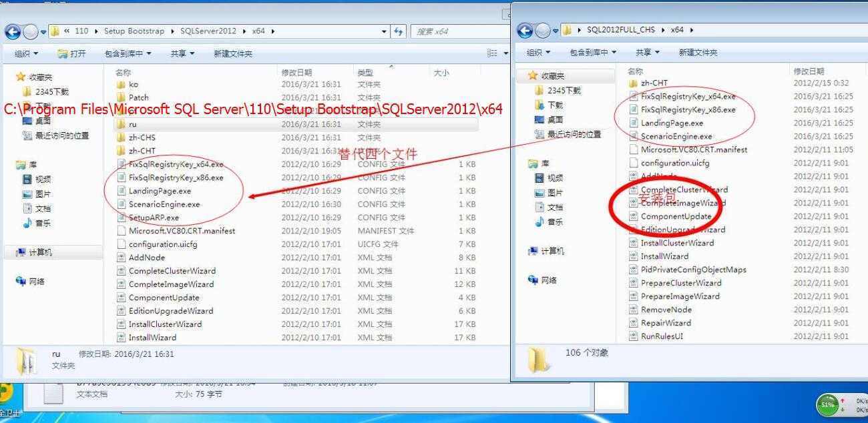Select RunRulesUI in right window
Screen dimensions: 868x423
tap(662, 336)
